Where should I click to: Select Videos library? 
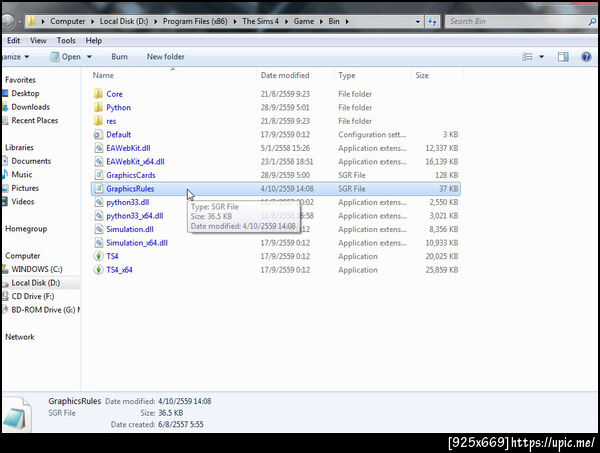tap(23, 202)
